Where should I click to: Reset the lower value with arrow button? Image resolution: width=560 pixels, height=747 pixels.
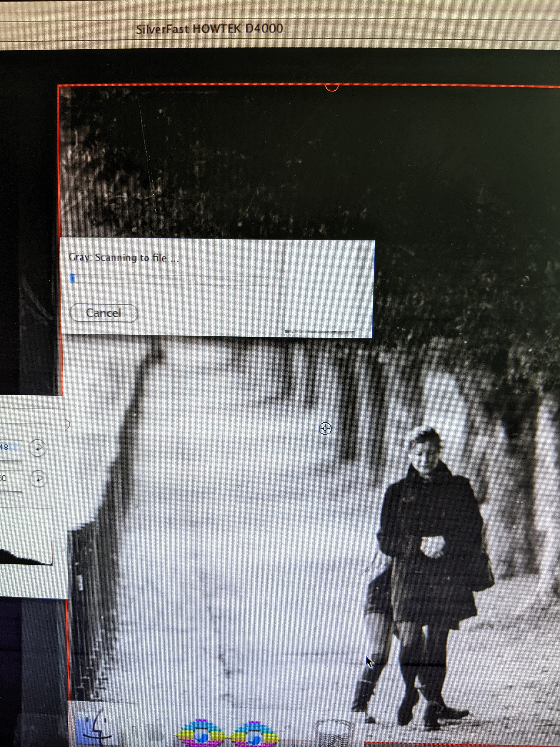coord(38,479)
